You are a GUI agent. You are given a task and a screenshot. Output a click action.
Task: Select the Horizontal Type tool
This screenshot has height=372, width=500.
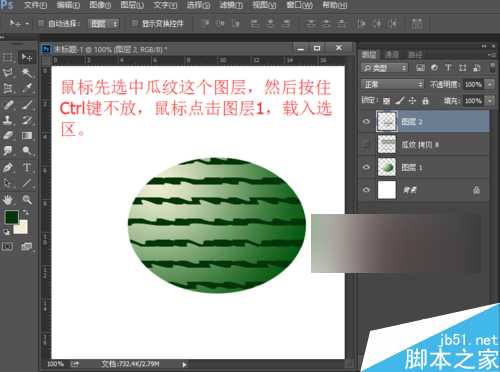27,167
